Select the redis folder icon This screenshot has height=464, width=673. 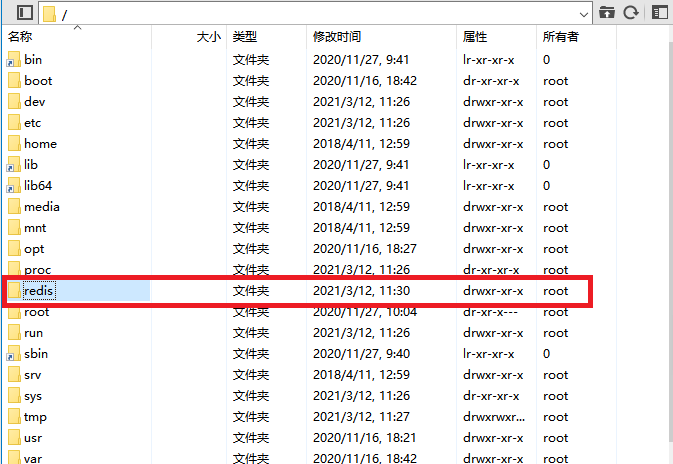[14, 291]
